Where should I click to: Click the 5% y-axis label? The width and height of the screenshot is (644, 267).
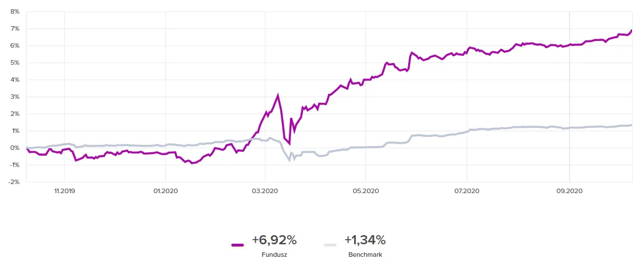point(15,62)
